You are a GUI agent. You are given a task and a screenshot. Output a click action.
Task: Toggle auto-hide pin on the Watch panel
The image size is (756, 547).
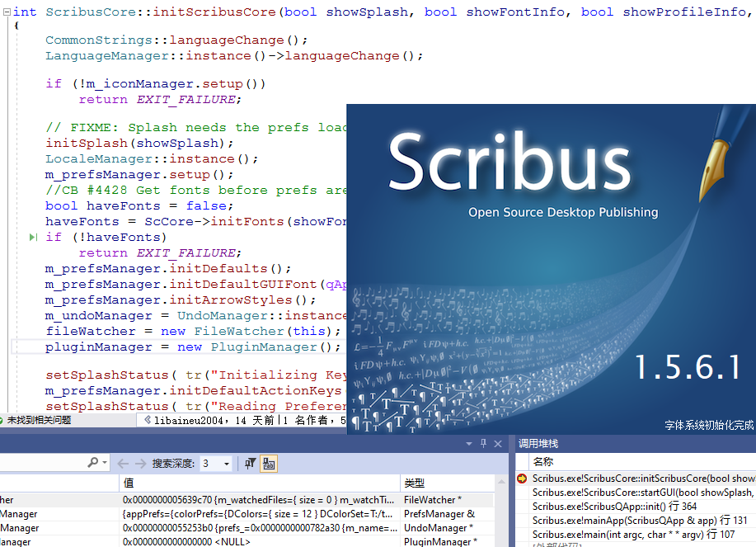tap(484, 443)
